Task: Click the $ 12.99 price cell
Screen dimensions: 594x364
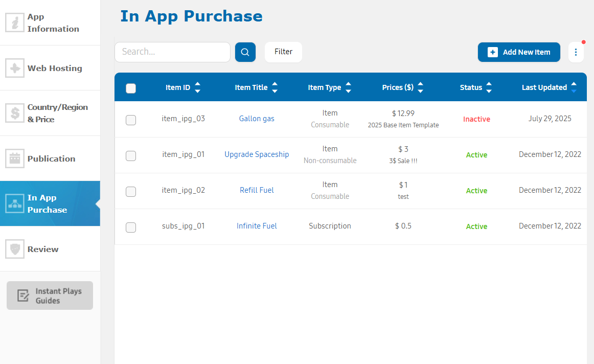Action: click(403, 113)
